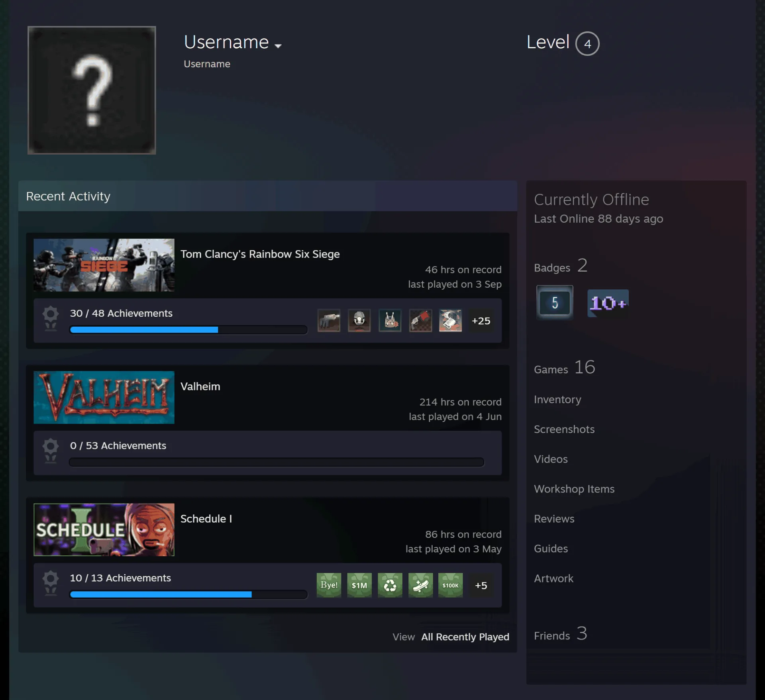Click the Siege third achievement with antenna gadget
Viewport: 765px width, 700px height.
[x=390, y=320]
